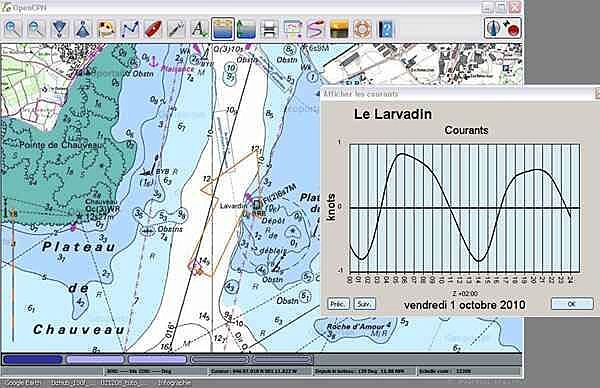The height and width of the screenshot is (388, 600).
Task: Select the dark blue first chart bar segment
Action: pos(33,359)
